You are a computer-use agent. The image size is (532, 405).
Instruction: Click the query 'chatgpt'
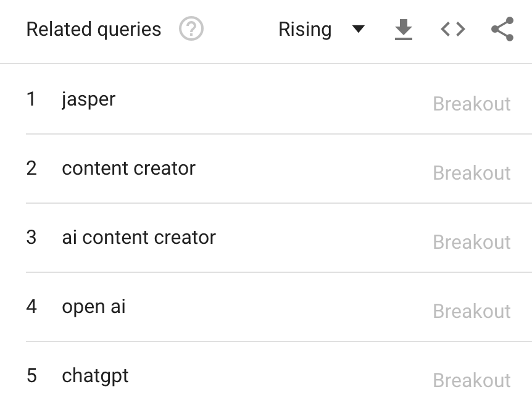tap(95, 376)
